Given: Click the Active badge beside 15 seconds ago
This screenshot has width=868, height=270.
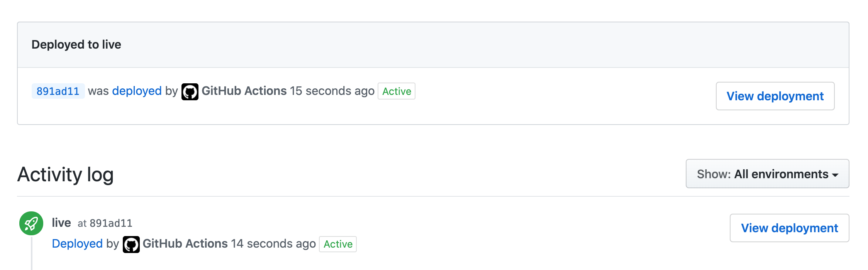Looking at the screenshot, I should pyautogui.click(x=396, y=91).
